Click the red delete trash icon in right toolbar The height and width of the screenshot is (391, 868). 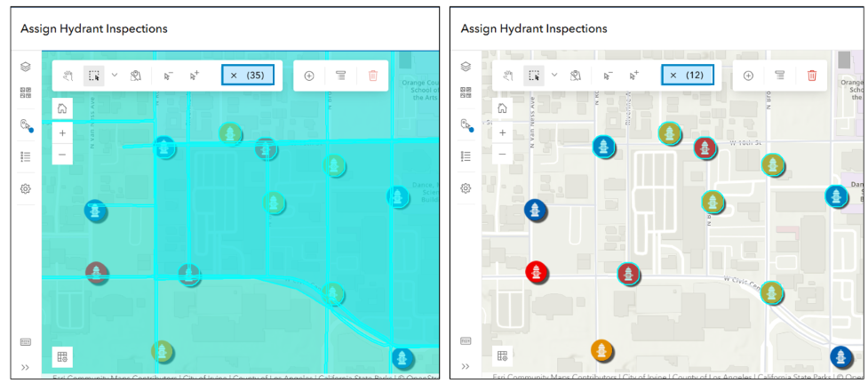coord(812,76)
